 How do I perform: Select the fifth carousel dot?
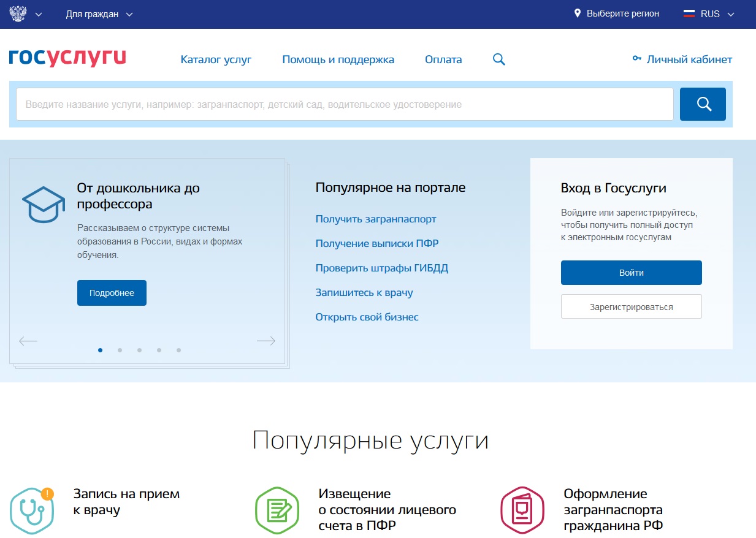(178, 350)
